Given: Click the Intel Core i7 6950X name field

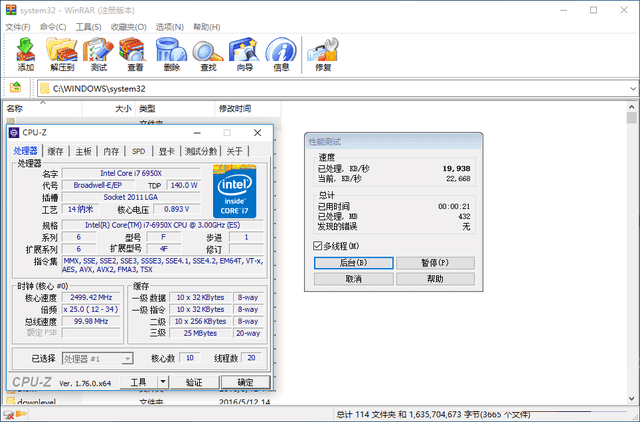Looking at the screenshot, I should click(131, 173).
